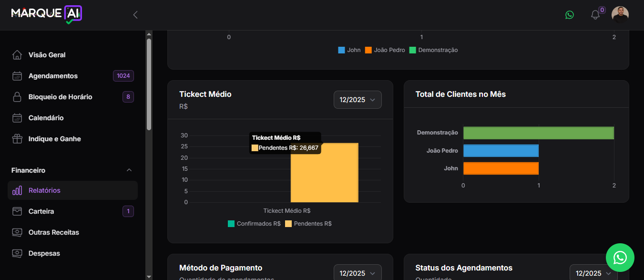Image resolution: width=644 pixels, height=280 pixels.
Task: Click the WhatsApp icon in top header
Action: point(570,15)
